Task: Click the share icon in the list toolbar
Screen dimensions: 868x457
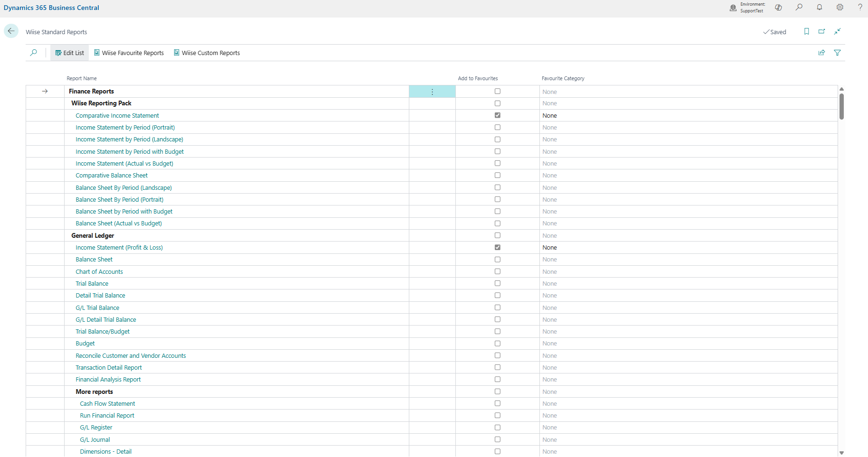Action: tap(821, 53)
